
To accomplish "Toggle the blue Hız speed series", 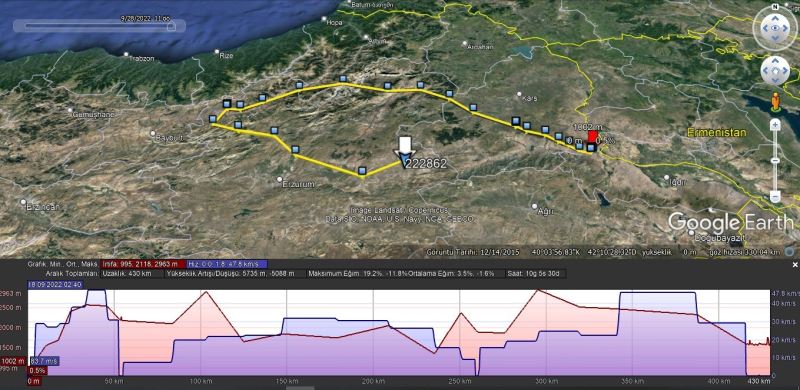I will click(x=228, y=264).
